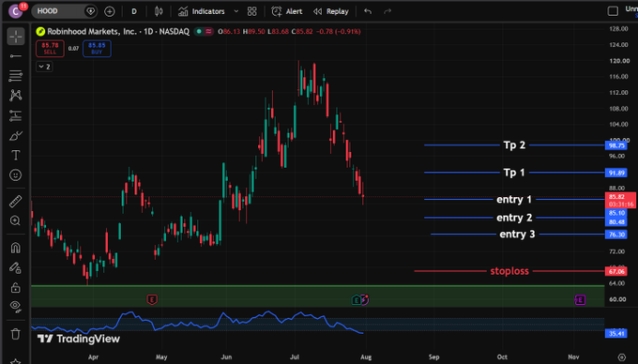638x364 pixels.
Task: Select the crosshair cursor tool
Action: (x=15, y=37)
